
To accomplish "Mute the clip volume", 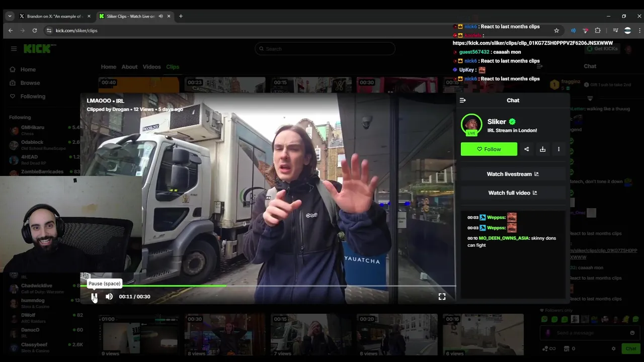I will click(x=109, y=297).
